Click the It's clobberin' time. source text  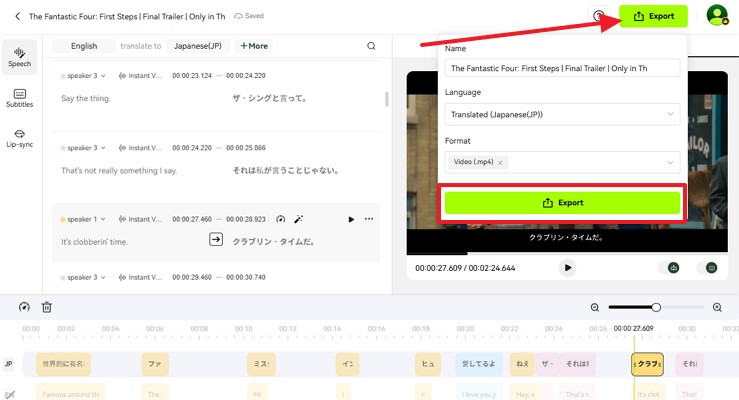[94, 242]
